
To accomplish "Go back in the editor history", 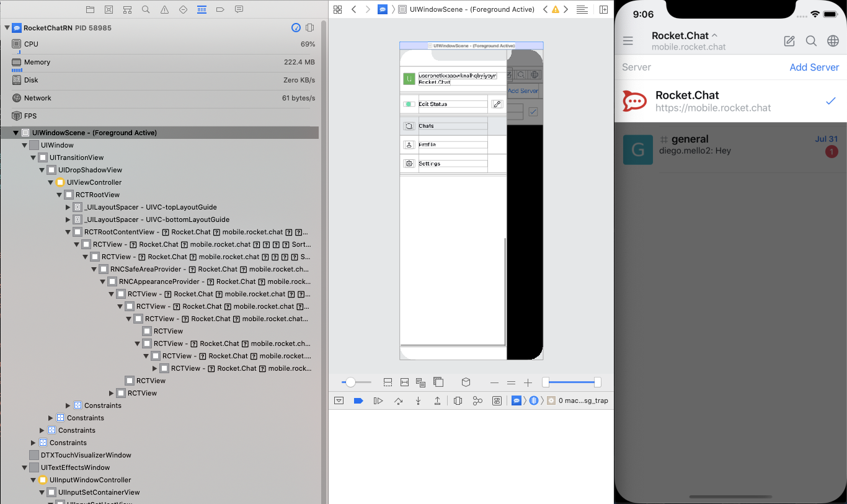I will pyautogui.click(x=354, y=9).
